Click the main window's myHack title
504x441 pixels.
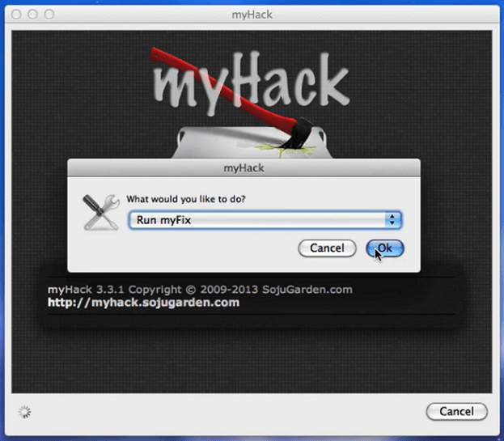(x=252, y=15)
